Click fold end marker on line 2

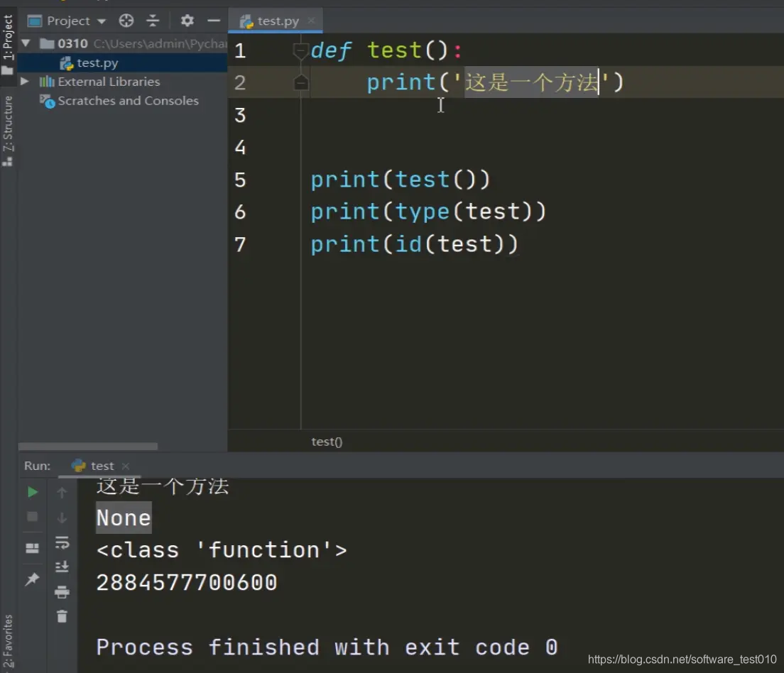tap(301, 82)
